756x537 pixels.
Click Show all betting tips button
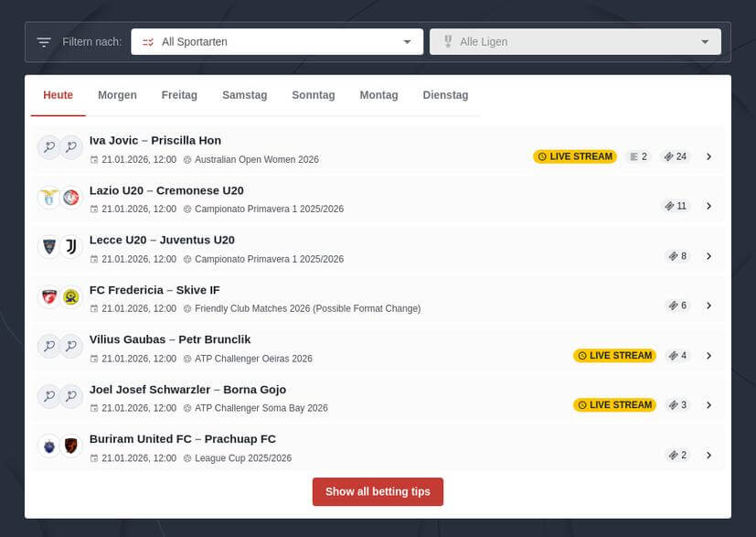pos(378,491)
